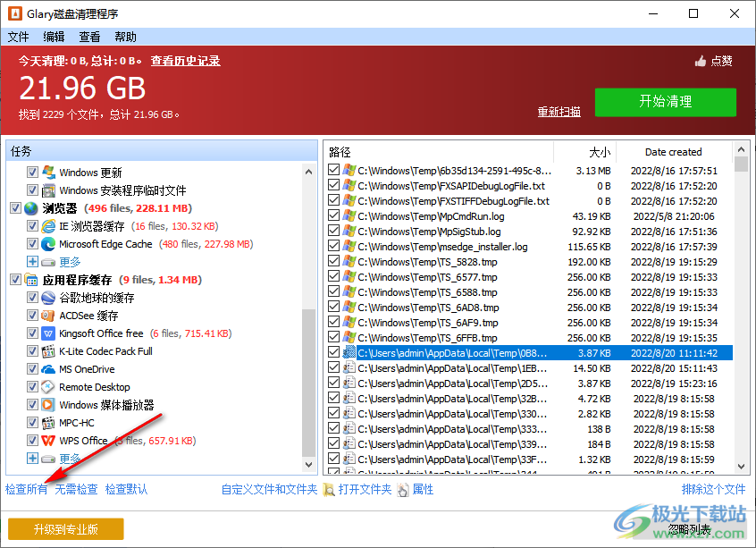This screenshot has width=756, height=548.
Task: Click the 谷歌地球的缓存 Google Earth icon
Action: (46, 298)
